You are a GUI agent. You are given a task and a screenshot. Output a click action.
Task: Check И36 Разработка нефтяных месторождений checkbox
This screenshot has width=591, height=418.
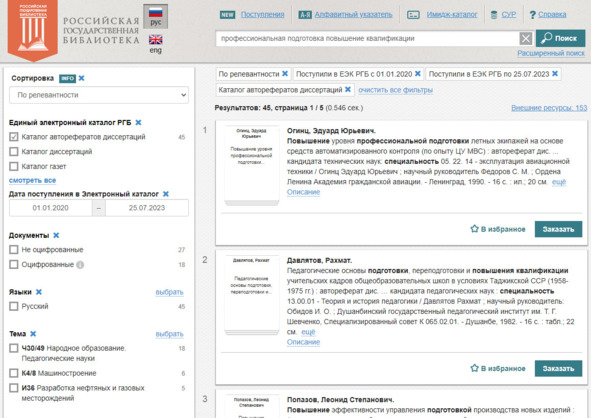tap(14, 388)
